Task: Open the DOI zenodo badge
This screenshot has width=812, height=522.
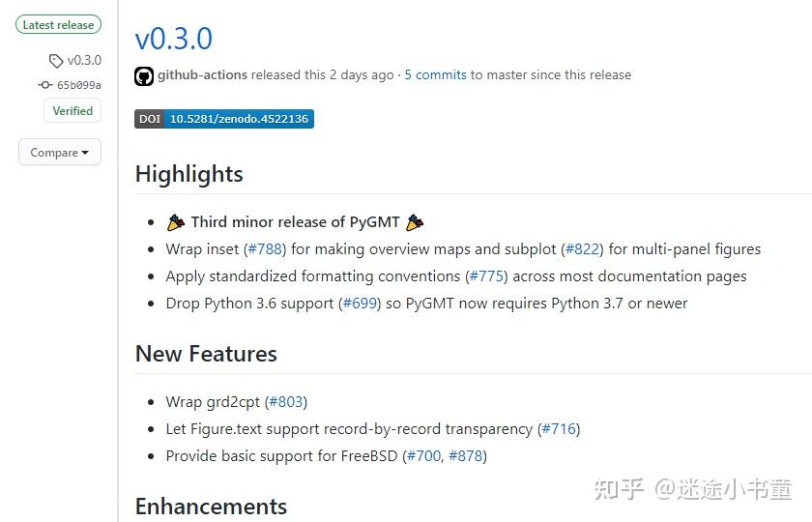Action: pos(224,119)
